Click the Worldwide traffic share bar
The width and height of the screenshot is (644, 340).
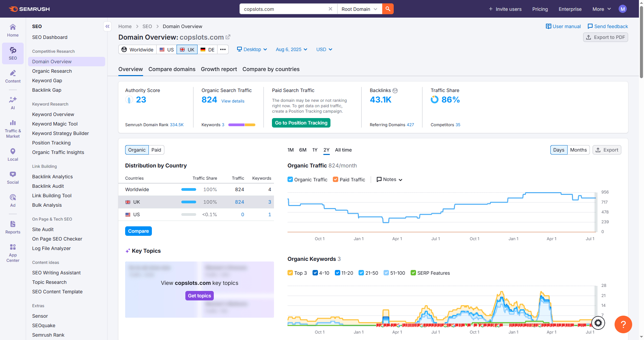189,189
